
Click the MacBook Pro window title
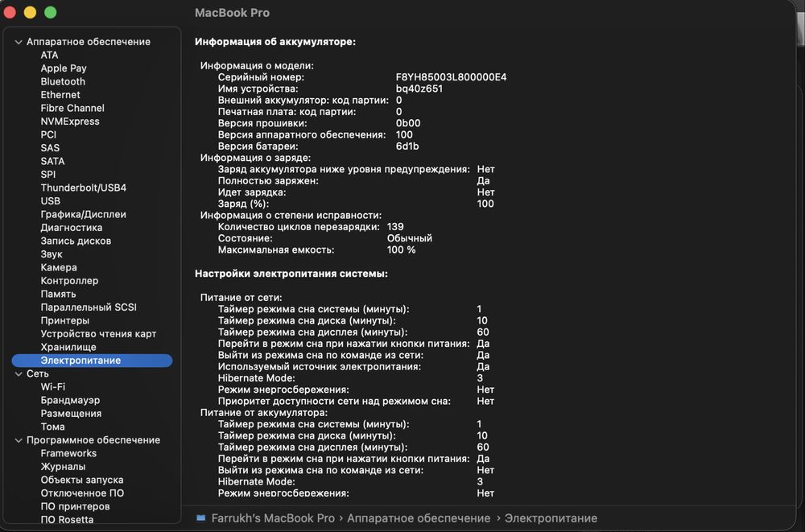(232, 13)
